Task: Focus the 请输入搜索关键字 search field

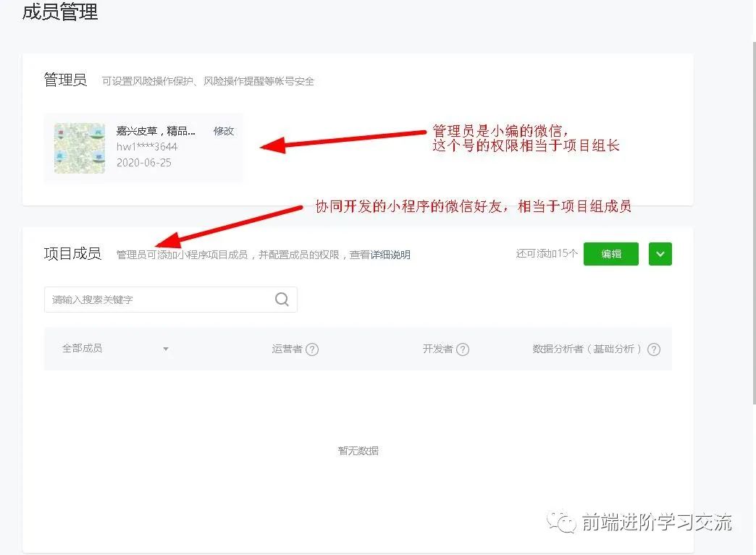Action: pyautogui.click(x=159, y=300)
